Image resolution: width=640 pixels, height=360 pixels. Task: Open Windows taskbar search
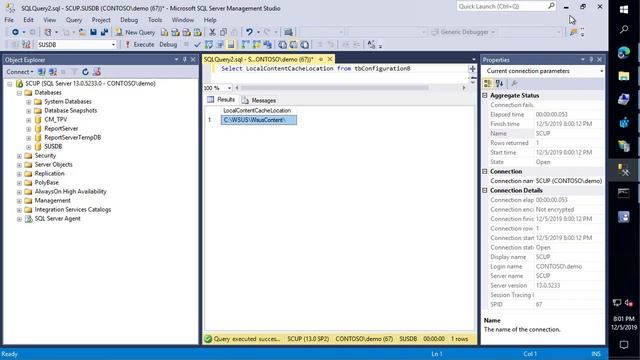pyautogui.click(x=624, y=29)
